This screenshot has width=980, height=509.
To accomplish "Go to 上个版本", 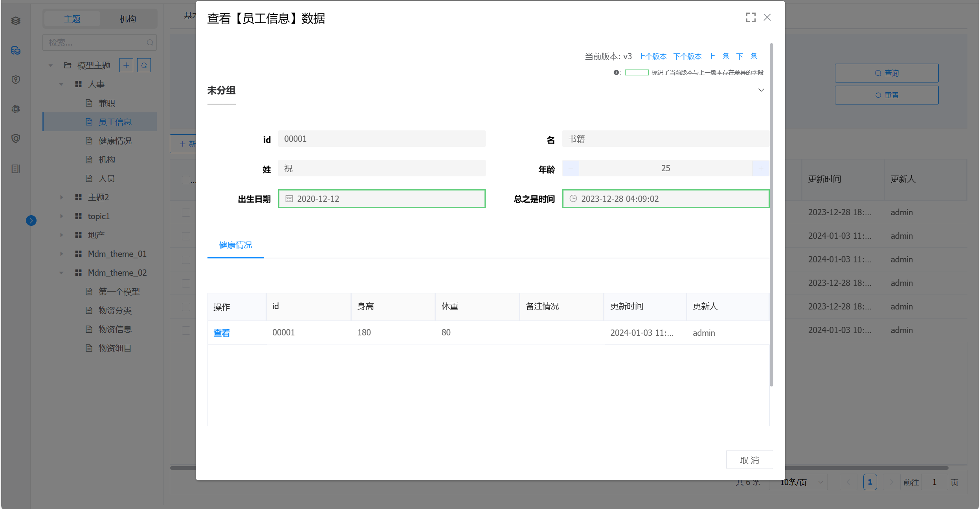I will coord(653,56).
